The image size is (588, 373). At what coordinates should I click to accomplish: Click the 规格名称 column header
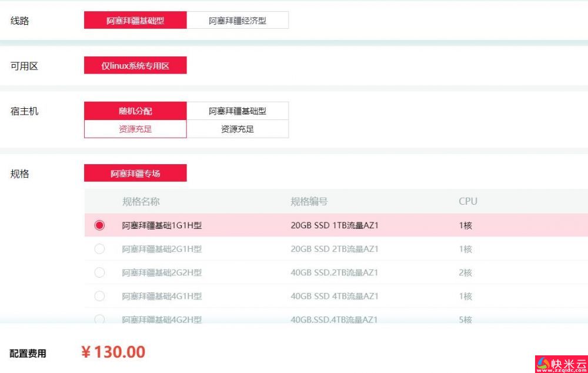(x=141, y=202)
